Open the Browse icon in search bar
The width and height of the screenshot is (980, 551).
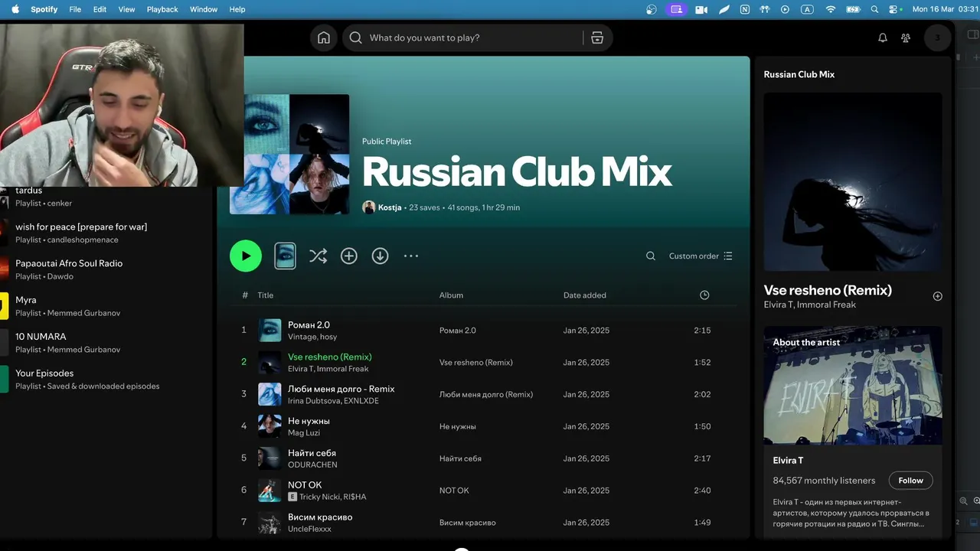point(597,37)
